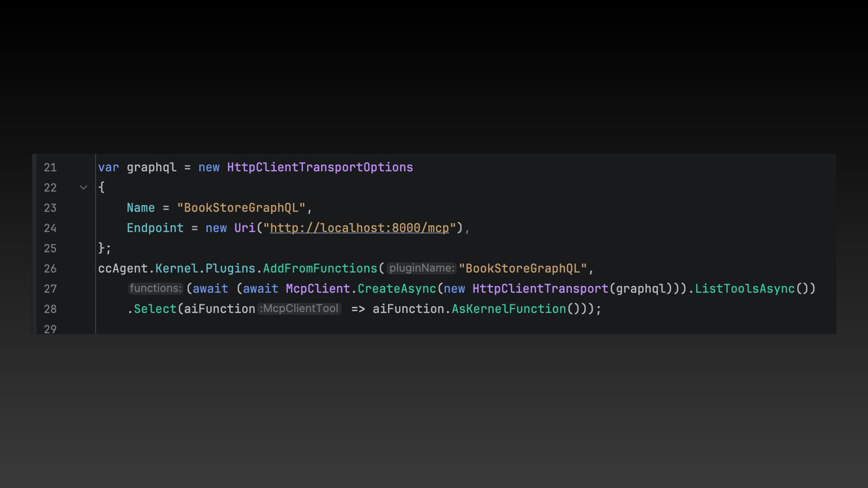Image resolution: width=868 pixels, height=488 pixels.
Task: Click line number 24 in gutter
Action: [x=50, y=228]
